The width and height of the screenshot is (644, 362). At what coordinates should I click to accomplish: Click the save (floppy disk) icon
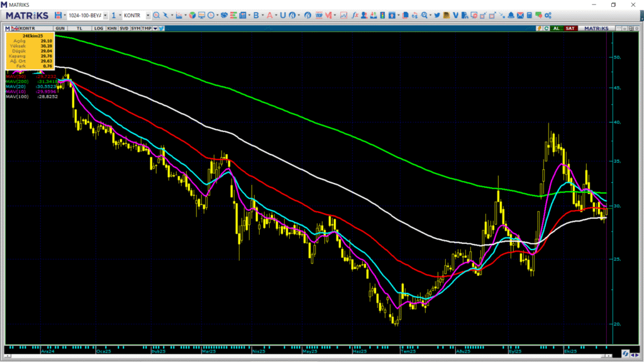pyautogui.click(x=58, y=15)
